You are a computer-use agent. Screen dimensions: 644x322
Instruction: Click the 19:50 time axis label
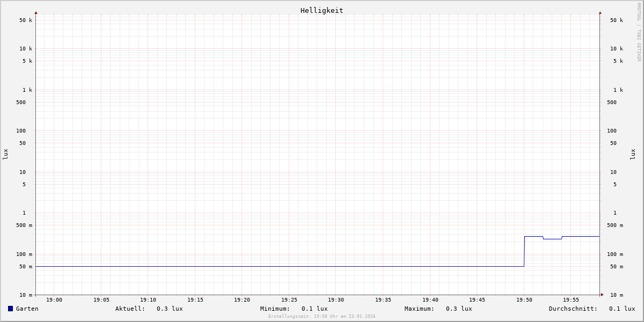(x=524, y=300)
